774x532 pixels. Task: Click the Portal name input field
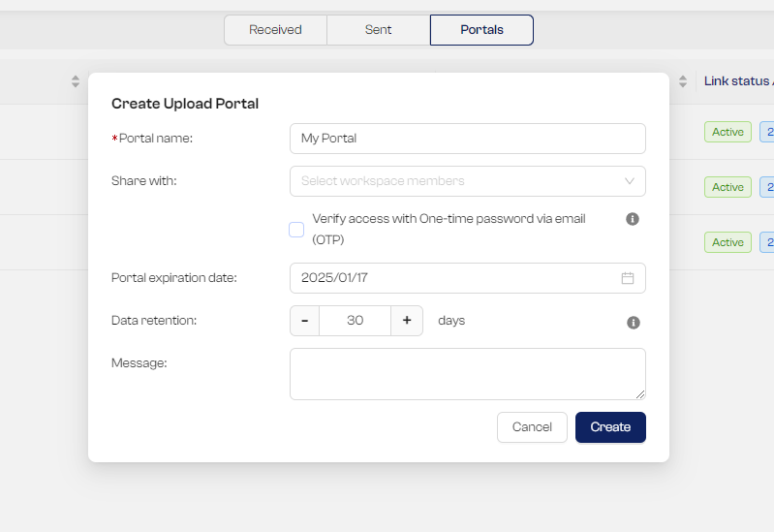pyautogui.click(x=467, y=139)
